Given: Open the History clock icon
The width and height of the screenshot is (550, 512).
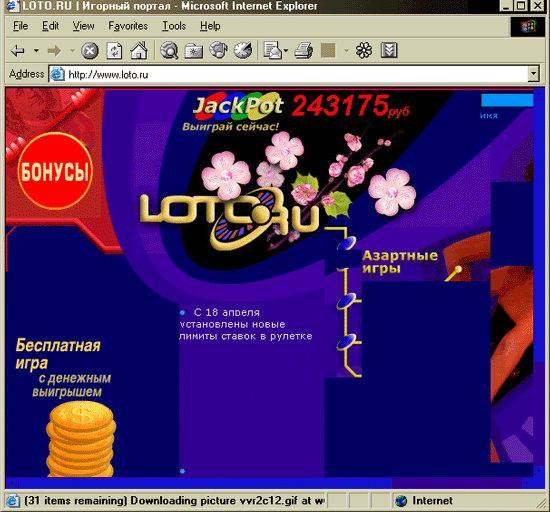Looking at the screenshot, I should tap(243, 50).
